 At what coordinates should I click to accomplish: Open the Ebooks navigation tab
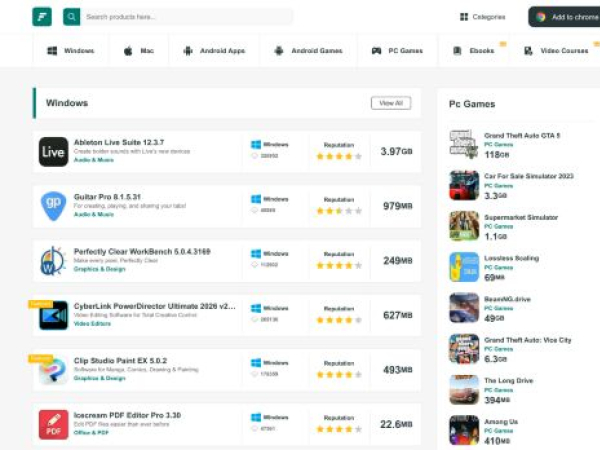click(x=474, y=51)
